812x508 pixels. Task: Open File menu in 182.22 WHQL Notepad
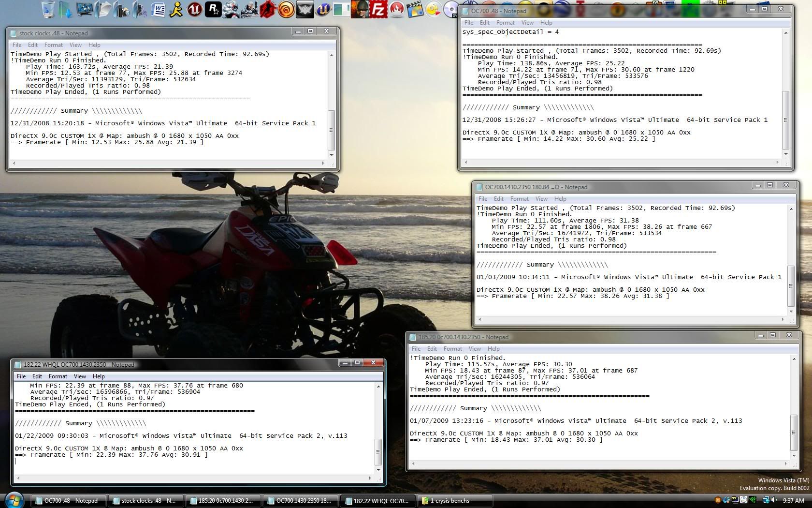coord(21,376)
